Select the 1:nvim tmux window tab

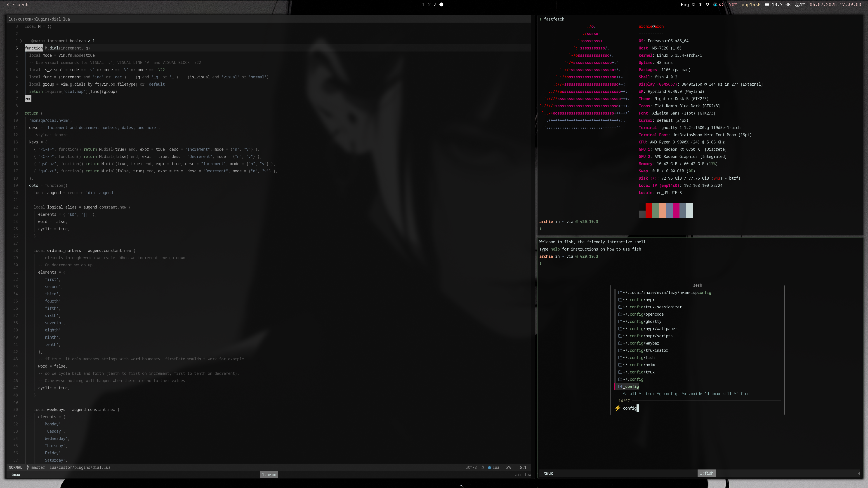pos(269,474)
